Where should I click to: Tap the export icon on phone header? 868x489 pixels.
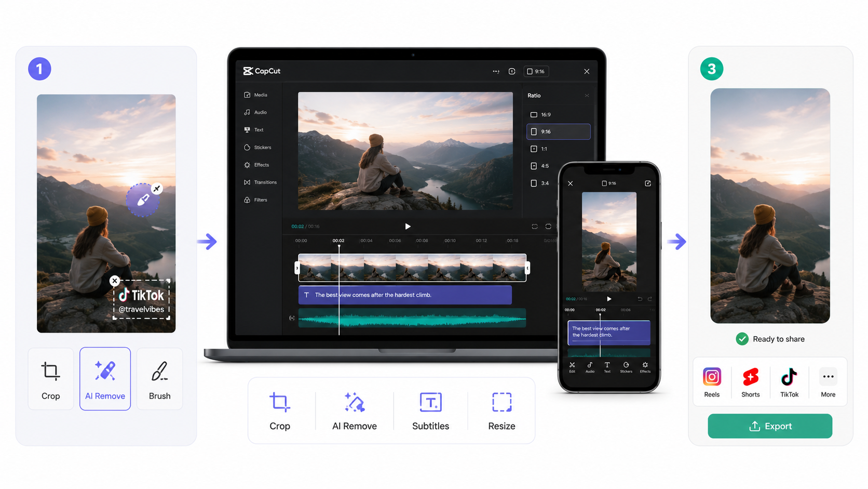(x=648, y=183)
